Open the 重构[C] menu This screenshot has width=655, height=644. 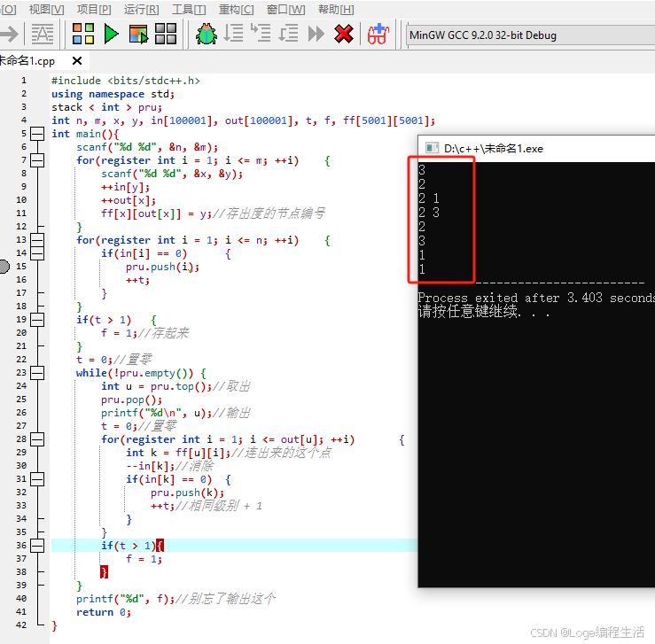click(x=236, y=9)
